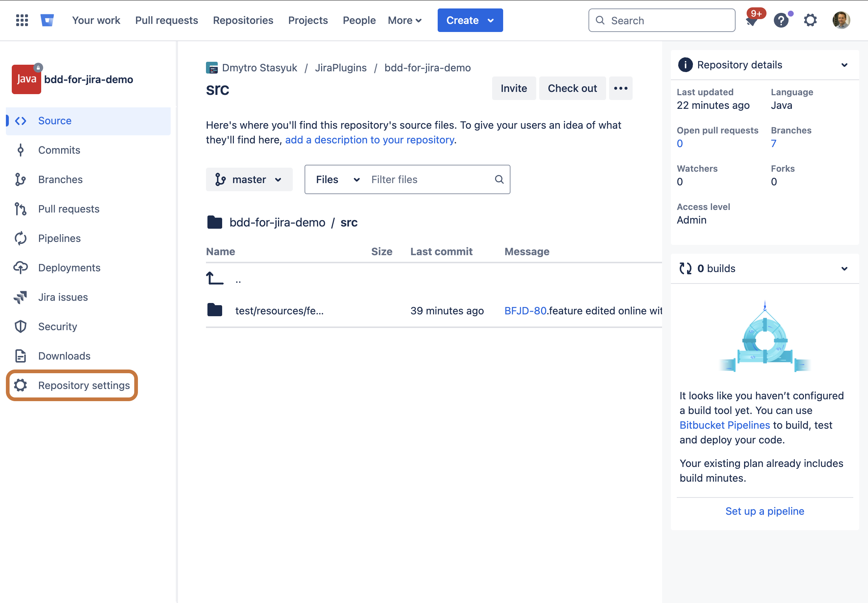The height and width of the screenshot is (603, 868).
Task: Open the help question mark icon
Action: pos(781,20)
